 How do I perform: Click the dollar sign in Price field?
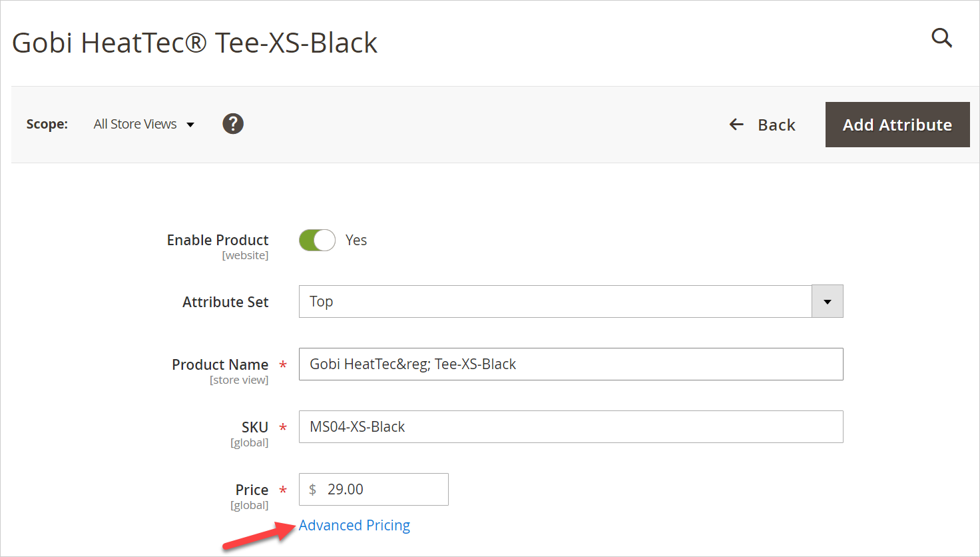pyautogui.click(x=312, y=490)
